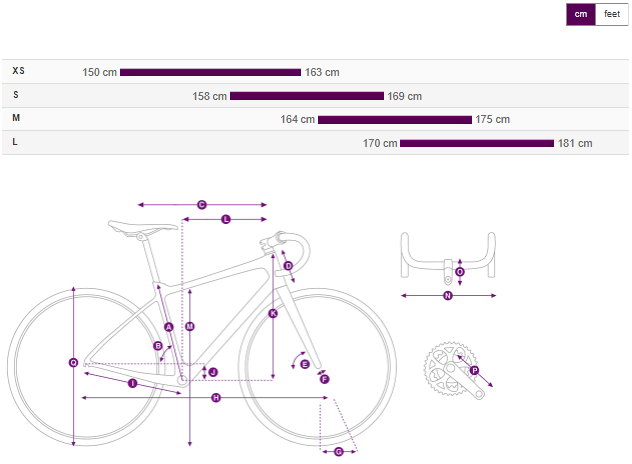Image resolution: width=632 pixels, height=464 pixels.
Task: Click the XS height range bar
Action: (210, 72)
